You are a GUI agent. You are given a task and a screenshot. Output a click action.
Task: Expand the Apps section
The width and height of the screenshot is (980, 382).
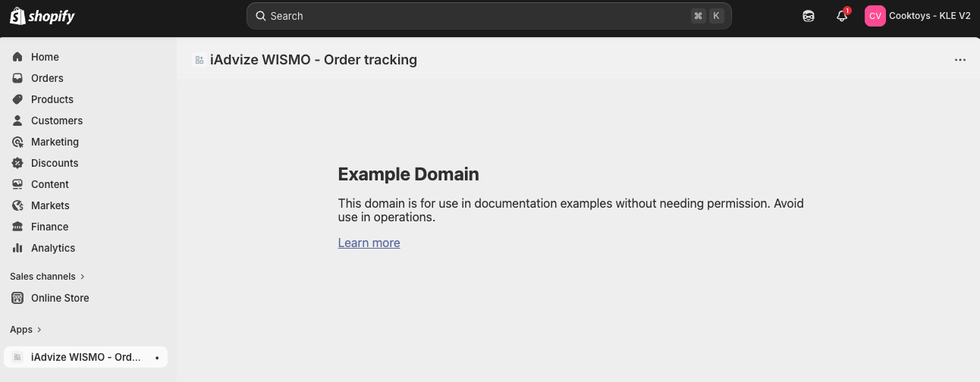coord(26,330)
